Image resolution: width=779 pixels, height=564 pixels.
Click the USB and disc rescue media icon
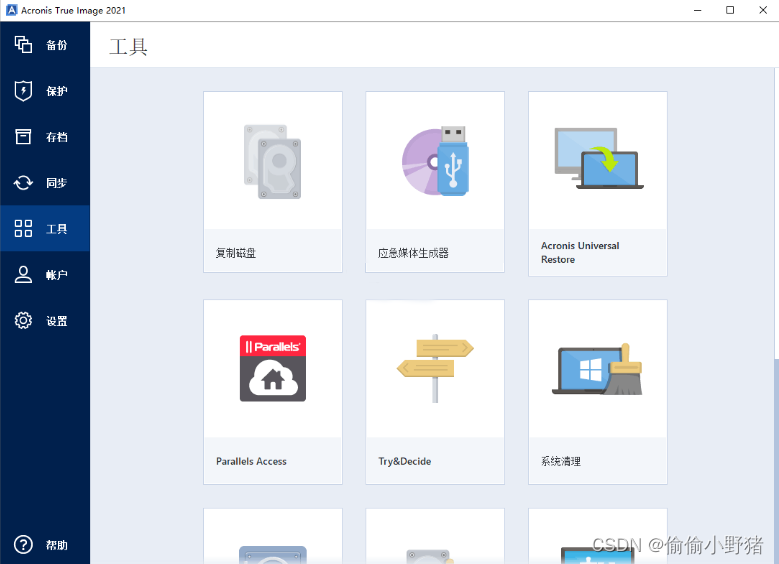coord(435,161)
